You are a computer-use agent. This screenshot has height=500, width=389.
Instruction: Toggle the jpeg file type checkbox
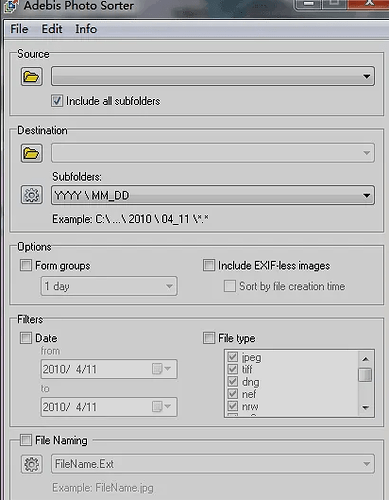[x=233, y=357]
